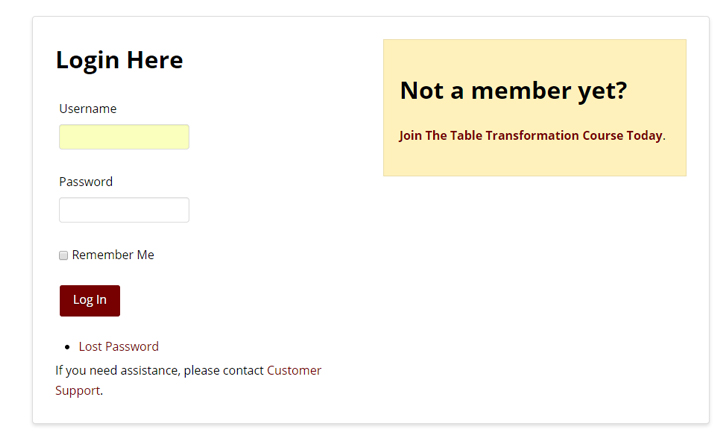Enable the Remember Me checkbox
Screen dimensions: 725x444
63,256
